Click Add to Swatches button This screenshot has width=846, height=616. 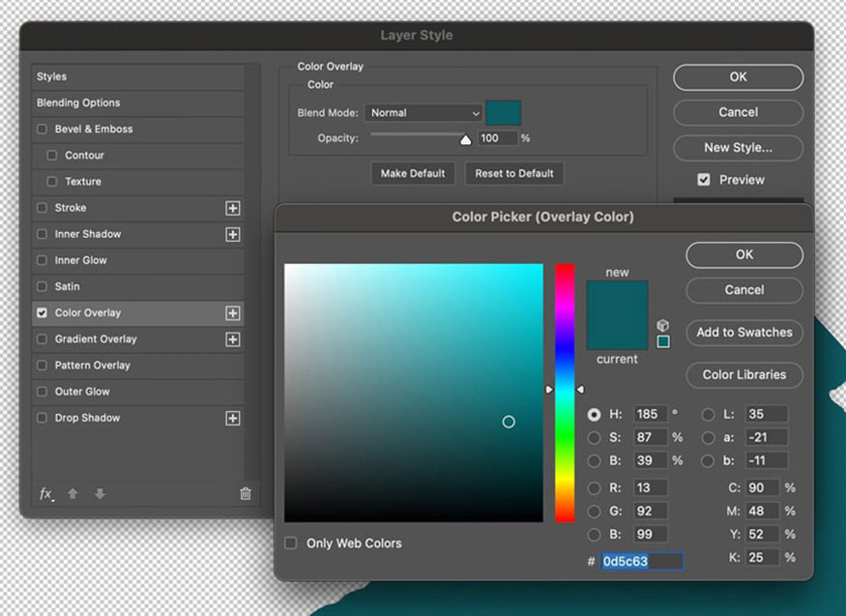pyautogui.click(x=744, y=333)
